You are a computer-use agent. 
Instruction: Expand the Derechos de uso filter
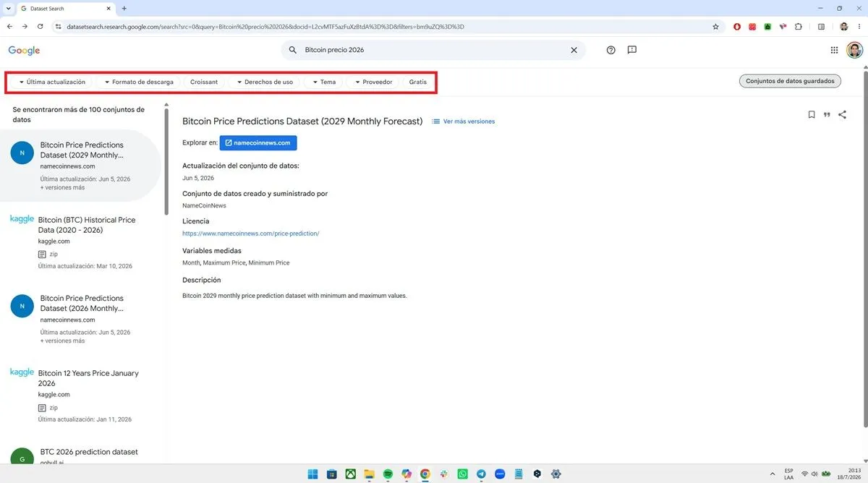265,82
